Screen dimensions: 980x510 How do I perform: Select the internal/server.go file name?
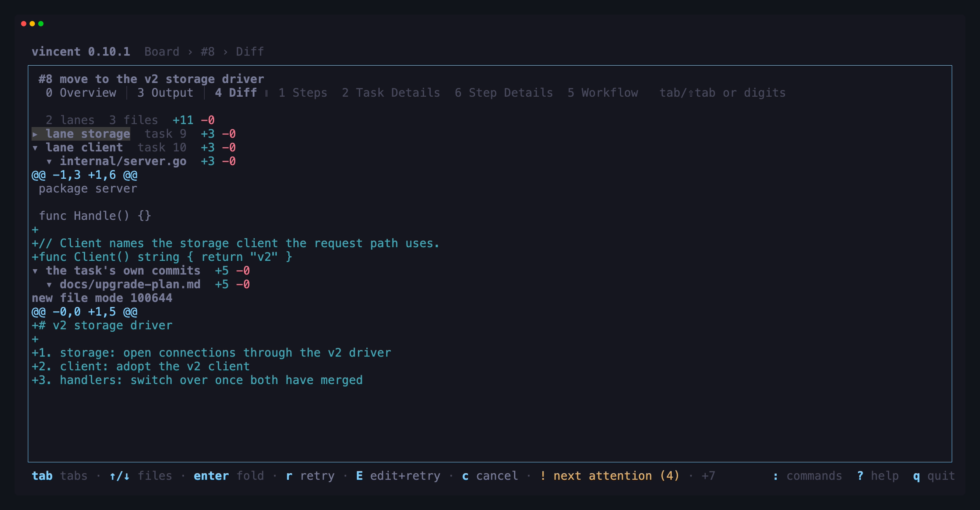(123, 162)
